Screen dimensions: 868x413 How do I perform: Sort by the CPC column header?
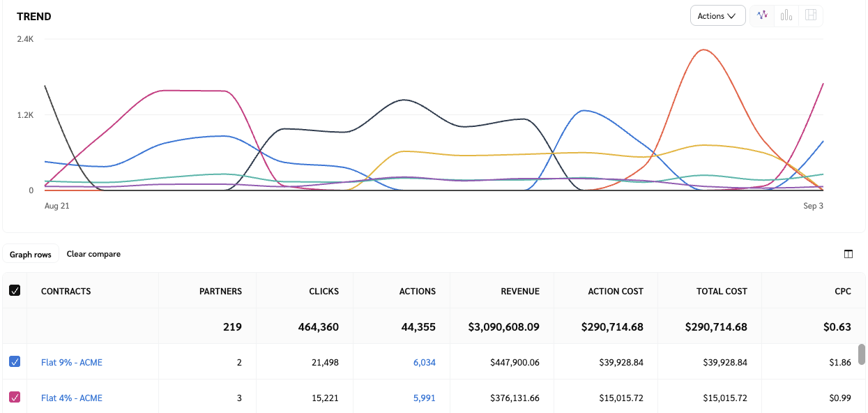click(842, 291)
